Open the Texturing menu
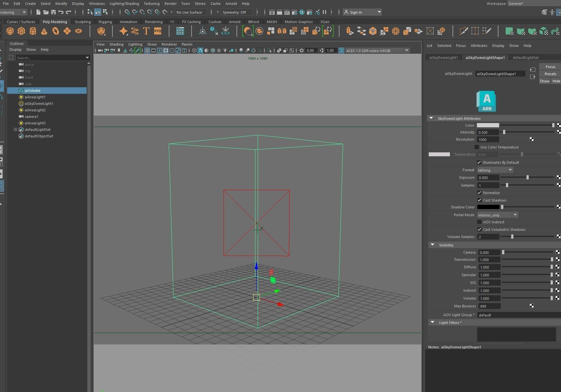The width and height of the screenshot is (561, 392). (x=152, y=4)
